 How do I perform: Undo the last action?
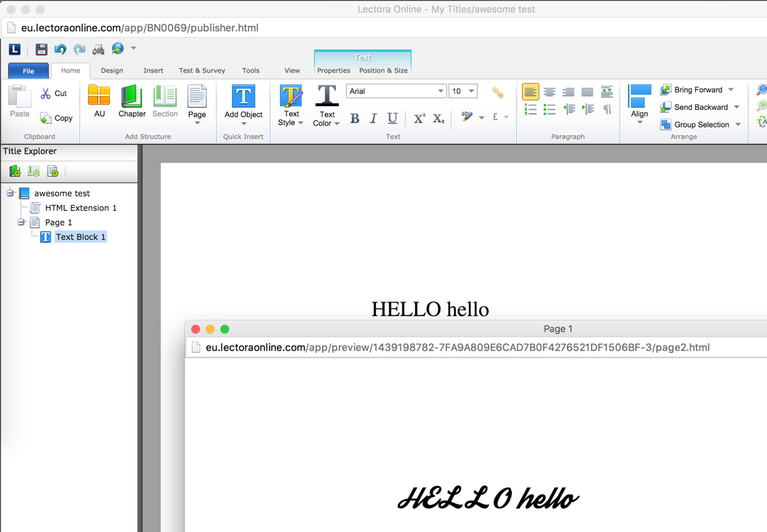[60, 49]
